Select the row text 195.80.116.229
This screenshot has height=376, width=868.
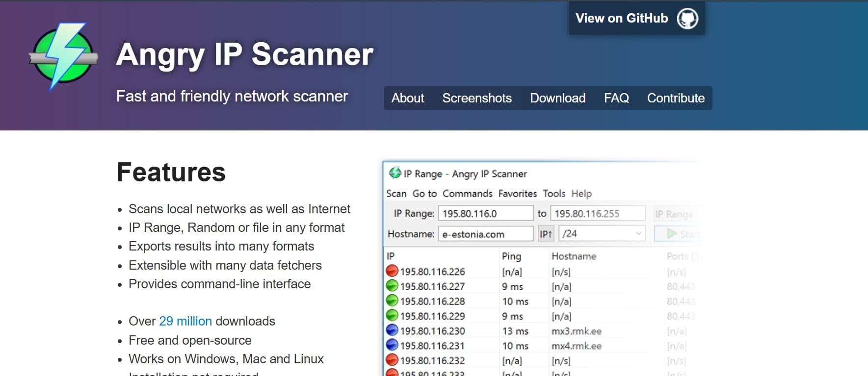(x=432, y=316)
